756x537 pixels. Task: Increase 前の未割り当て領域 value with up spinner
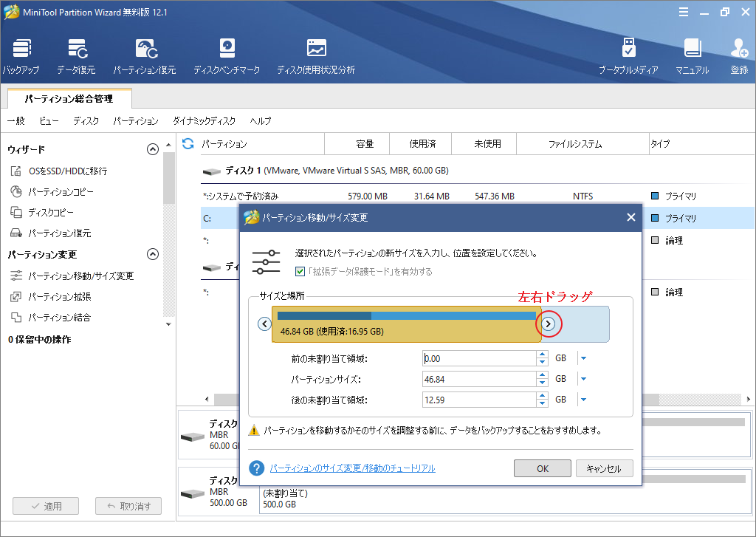543,354
